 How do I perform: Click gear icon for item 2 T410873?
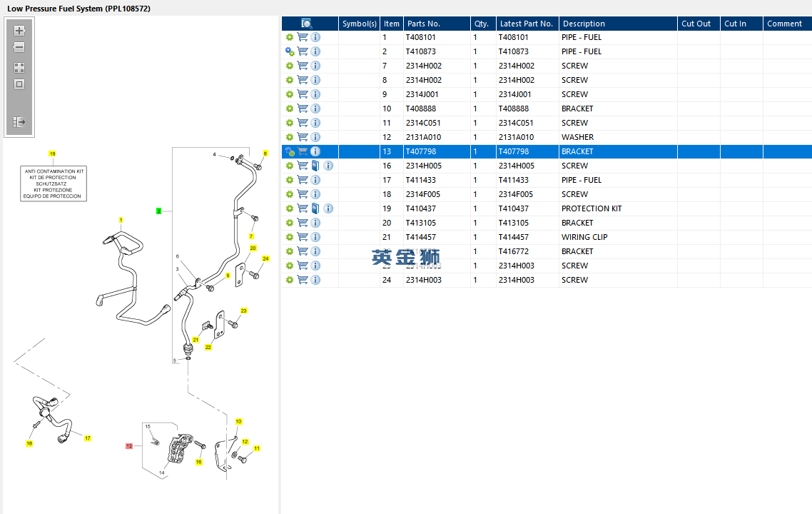point(290,51)
